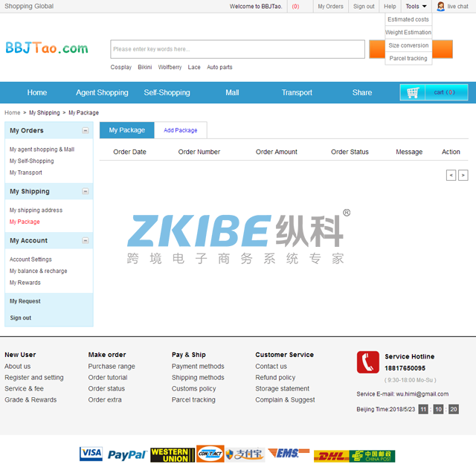Click the orange search button
Screen dimensions: 476x473
coord(411,49)
